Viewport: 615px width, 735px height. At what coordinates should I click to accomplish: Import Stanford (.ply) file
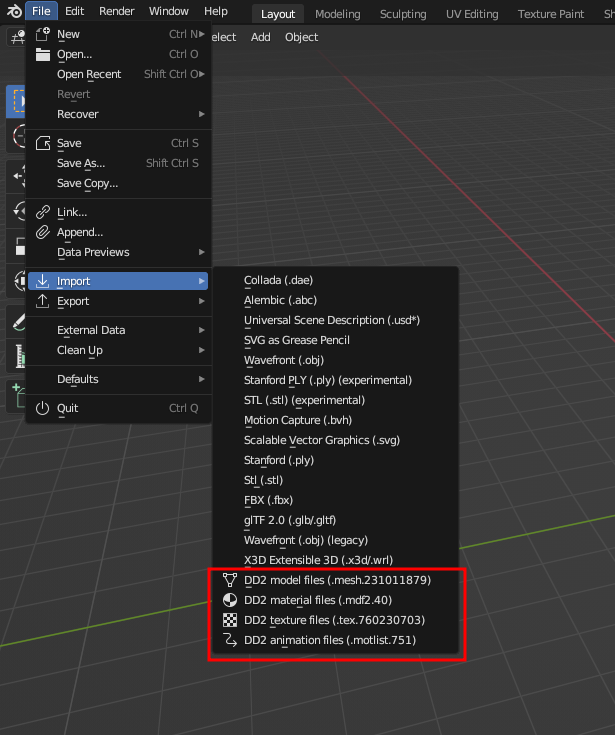(335, 460)
